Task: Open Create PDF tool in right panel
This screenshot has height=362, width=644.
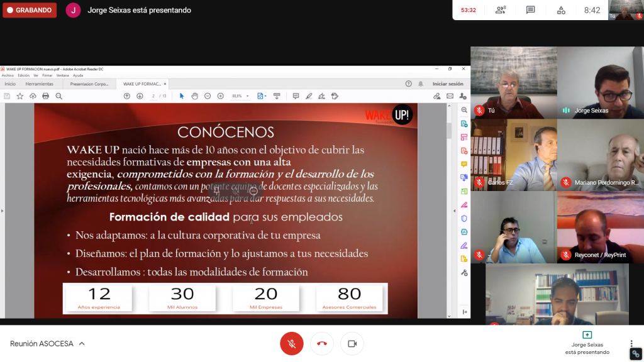Action: [x=464, y=151]
